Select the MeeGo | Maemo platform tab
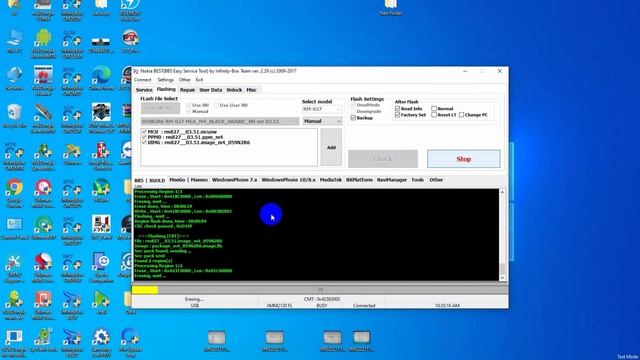The height and width of the screenshot is (360, 640). pos(188,180)
